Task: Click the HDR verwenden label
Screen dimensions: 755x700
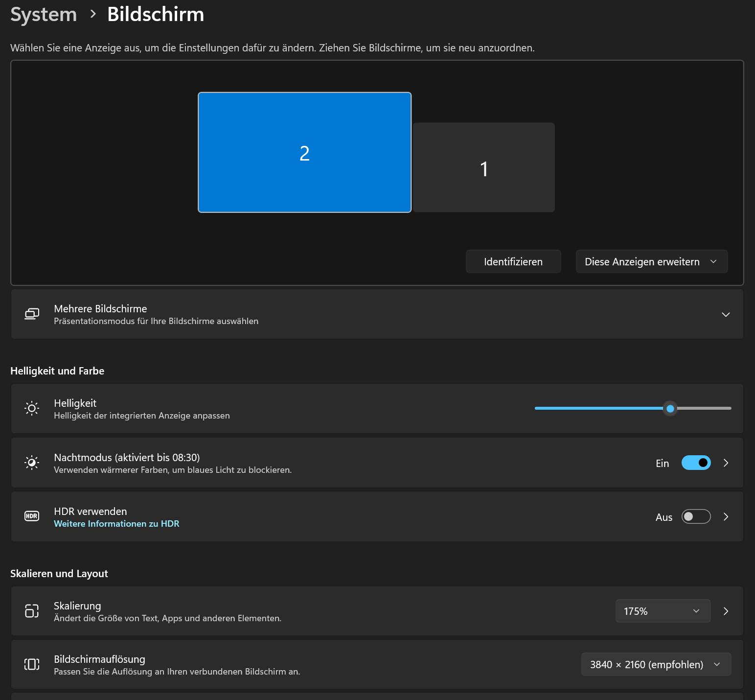Action: tap(91, 512)
